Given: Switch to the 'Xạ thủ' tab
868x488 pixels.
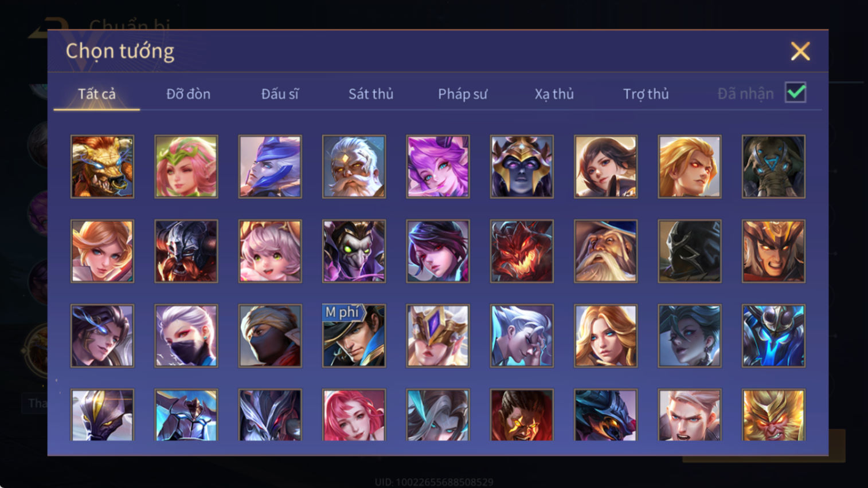Looking at the screenshot, I should coord(554,94).
